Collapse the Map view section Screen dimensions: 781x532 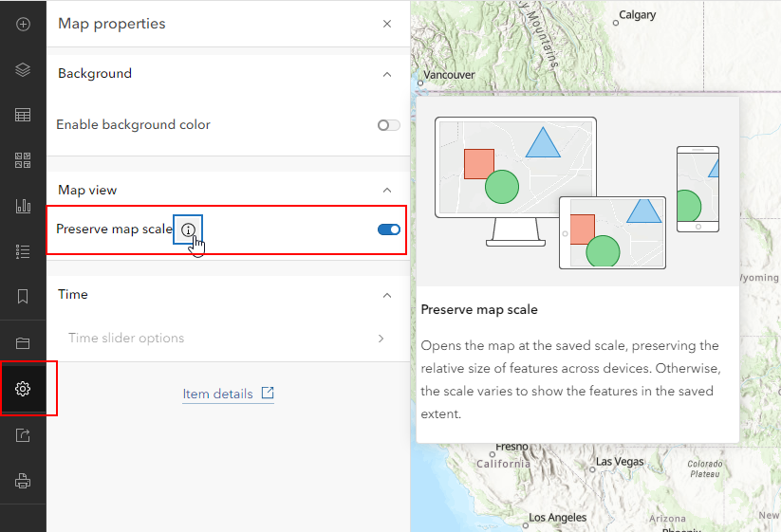click(386, 191)
